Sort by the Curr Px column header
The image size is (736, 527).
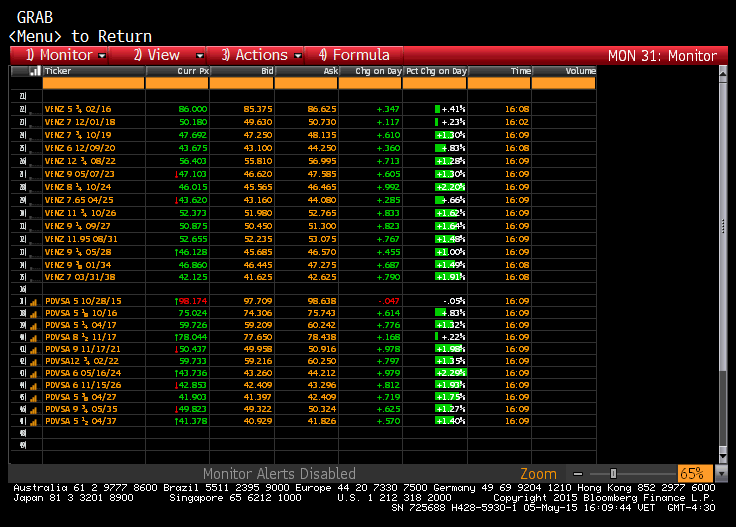pyautogui.click(x=177, y=71)
